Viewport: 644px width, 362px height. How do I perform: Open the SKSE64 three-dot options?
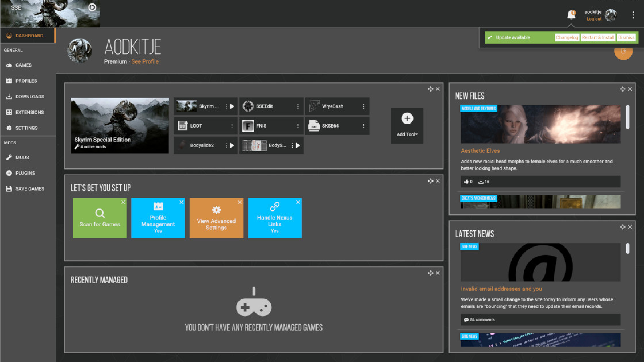[x=364, y=126]
